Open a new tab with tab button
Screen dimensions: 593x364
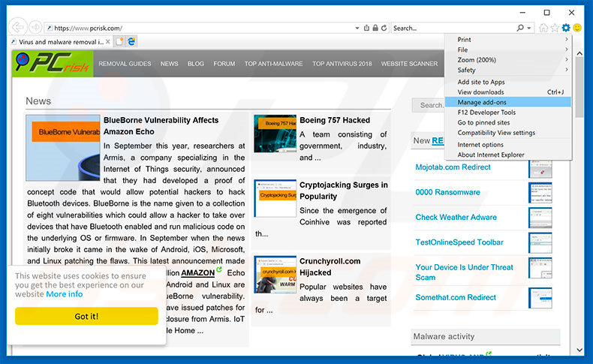point(119,41)
